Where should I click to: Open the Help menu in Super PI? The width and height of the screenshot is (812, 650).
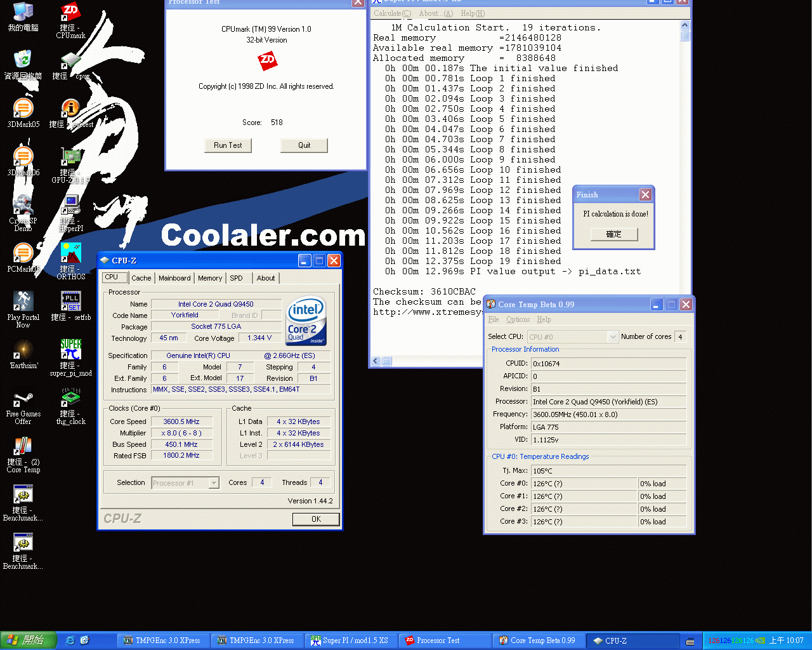[473, 13]
